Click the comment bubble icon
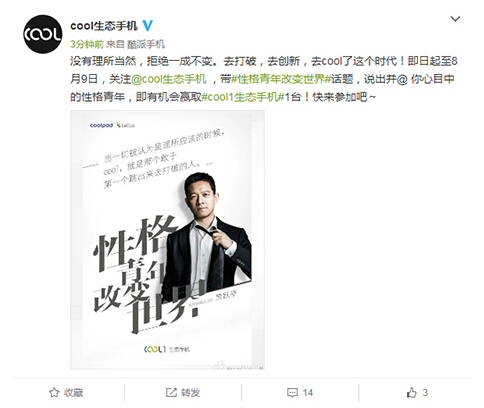This screenshot has width=484, height=408. [292, 392]
